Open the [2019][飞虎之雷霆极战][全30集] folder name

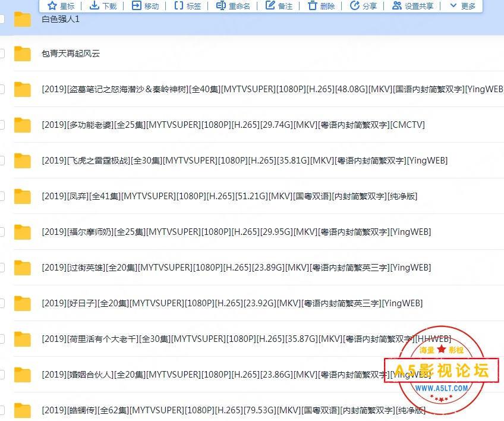point(245,161)
